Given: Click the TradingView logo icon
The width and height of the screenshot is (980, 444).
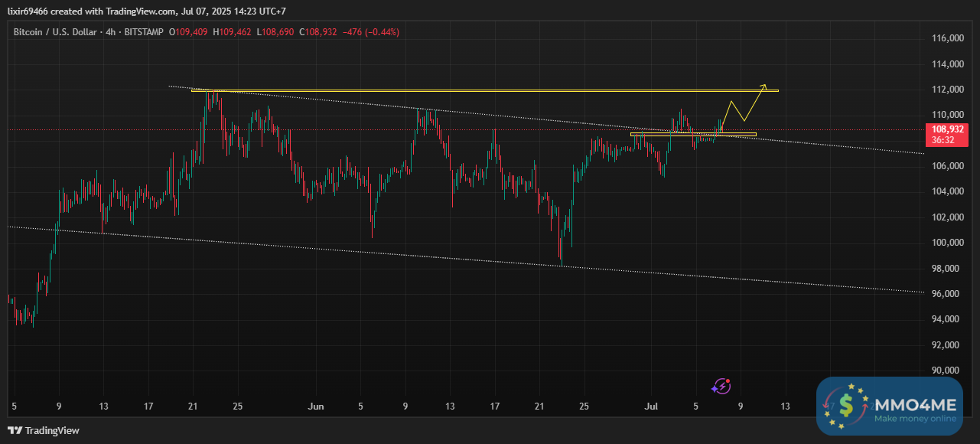Looking at the screenshot, I should 14,431.
